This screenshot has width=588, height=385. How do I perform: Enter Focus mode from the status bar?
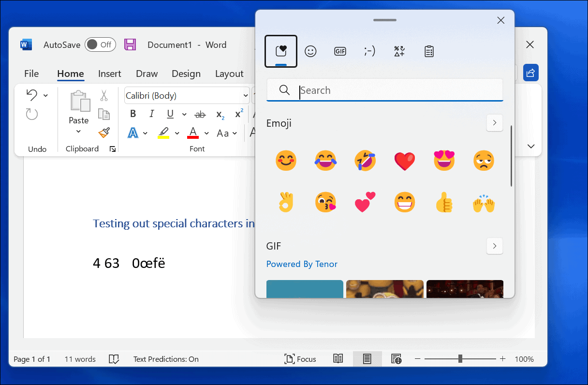coord(300,359)
